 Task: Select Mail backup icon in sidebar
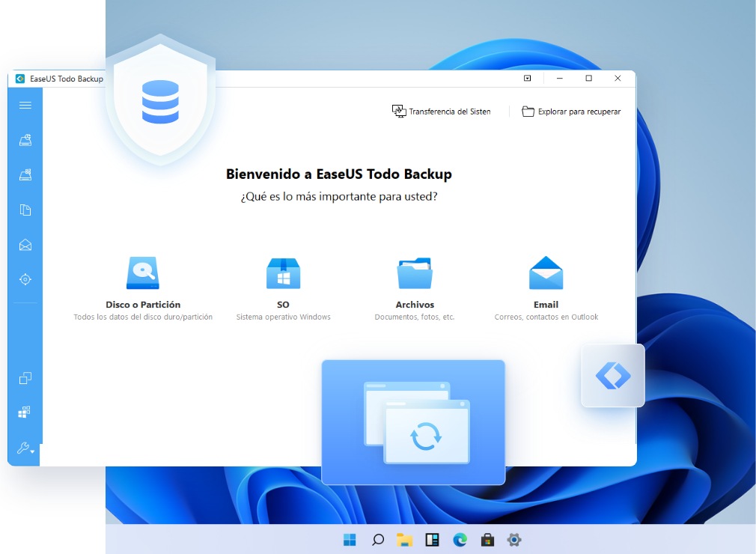point(25,245)
